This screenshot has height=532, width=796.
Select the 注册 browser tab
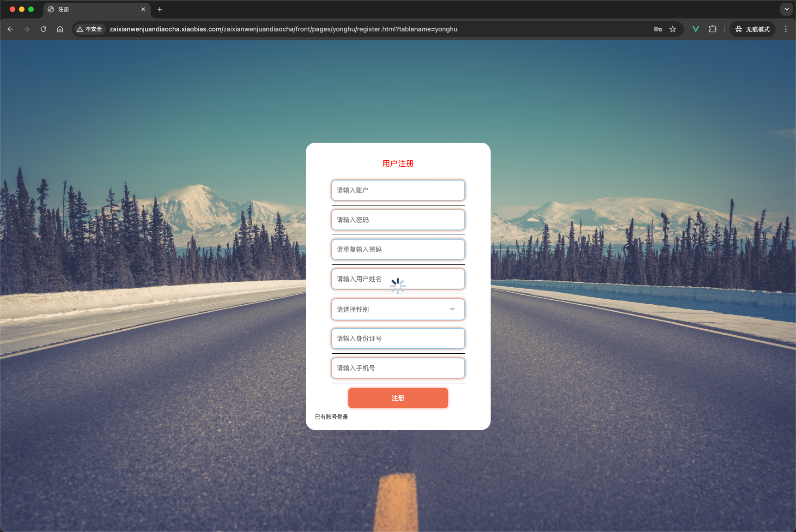(97, 9)
